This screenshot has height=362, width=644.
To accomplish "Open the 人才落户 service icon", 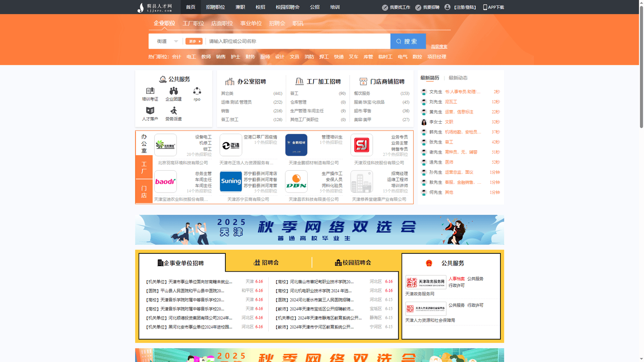I will pos(150,110).
